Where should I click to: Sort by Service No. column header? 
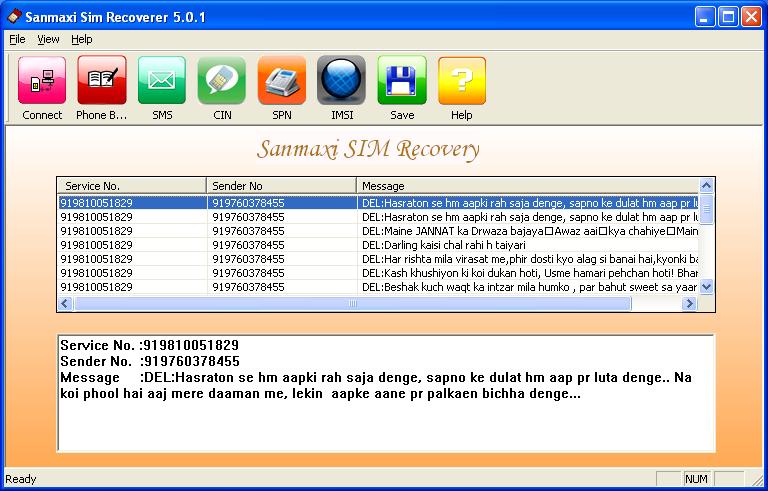131,186
